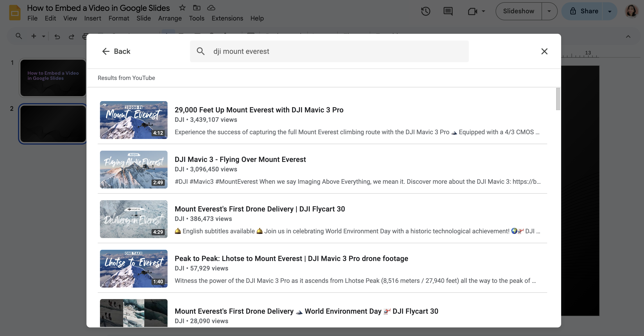Select thumbnail of Lhotse to Everest video
Image resolution: width=644 pixels, height=336 pixels.
pos(134,268)
